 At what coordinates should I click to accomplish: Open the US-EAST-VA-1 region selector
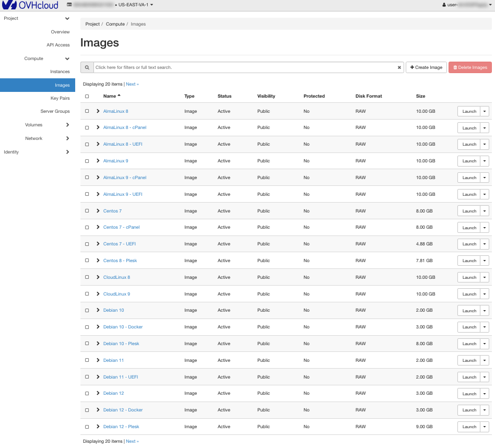(x=135, y=5)
